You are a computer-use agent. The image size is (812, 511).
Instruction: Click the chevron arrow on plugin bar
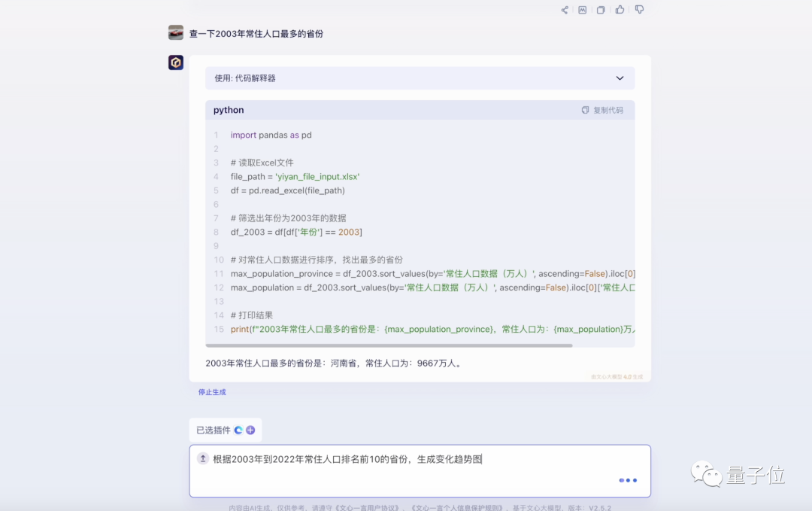(620, 78)
